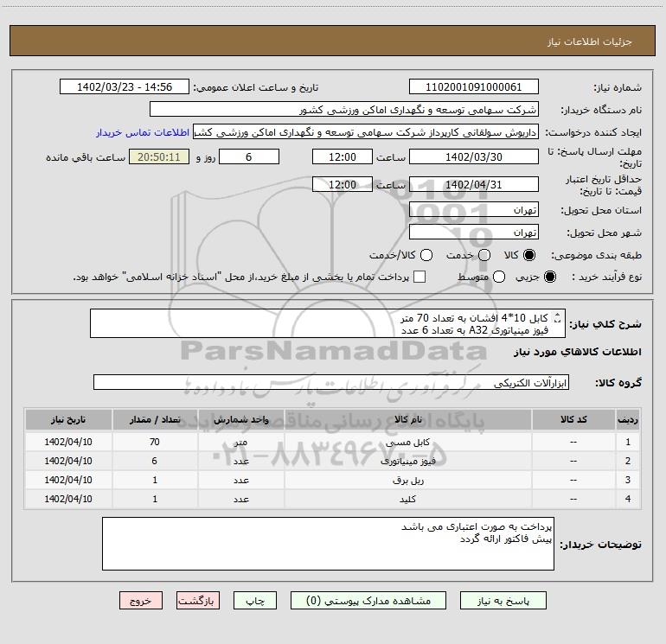Click the شهر محل تحویل field تهران
The image size is (666, 644).
click(474, 233)
